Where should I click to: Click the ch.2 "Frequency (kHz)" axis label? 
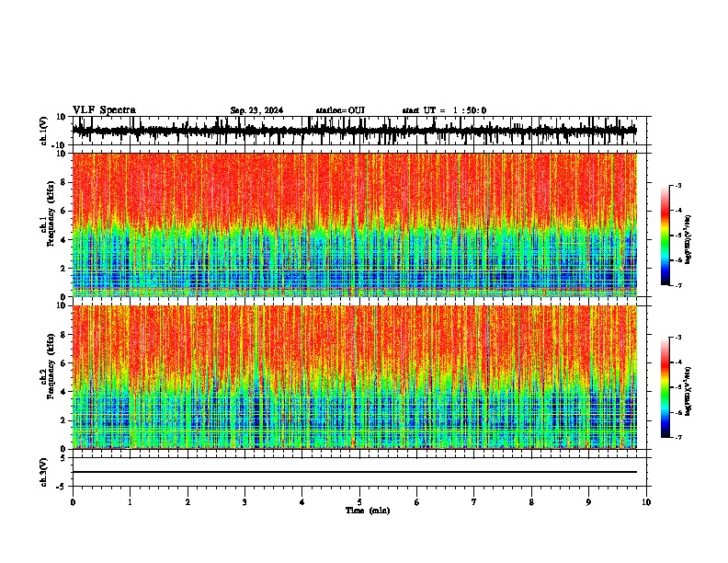pyautogui.click(x=51, y=366)
